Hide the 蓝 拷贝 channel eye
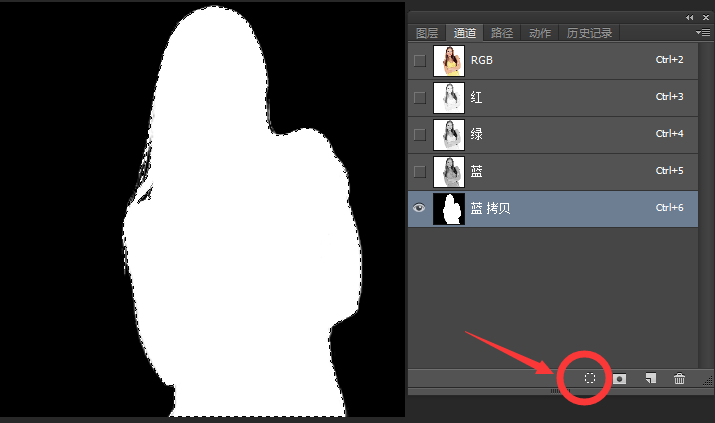This screenshot has height=423, width=715. [419, 208]
